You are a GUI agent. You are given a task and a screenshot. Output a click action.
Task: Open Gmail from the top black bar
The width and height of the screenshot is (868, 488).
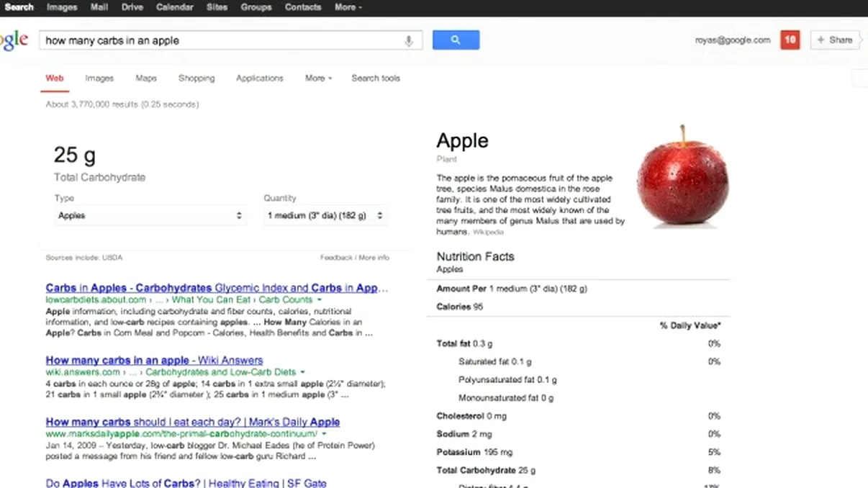click(x=99, y=7)
